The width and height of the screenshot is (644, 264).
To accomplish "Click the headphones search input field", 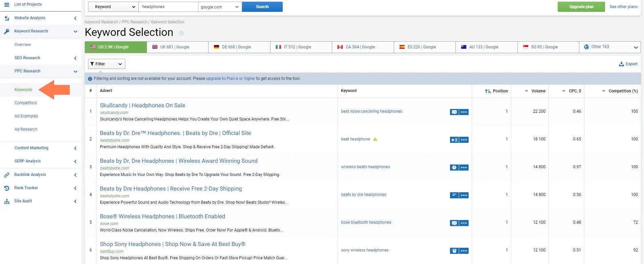I will [168, 7].
